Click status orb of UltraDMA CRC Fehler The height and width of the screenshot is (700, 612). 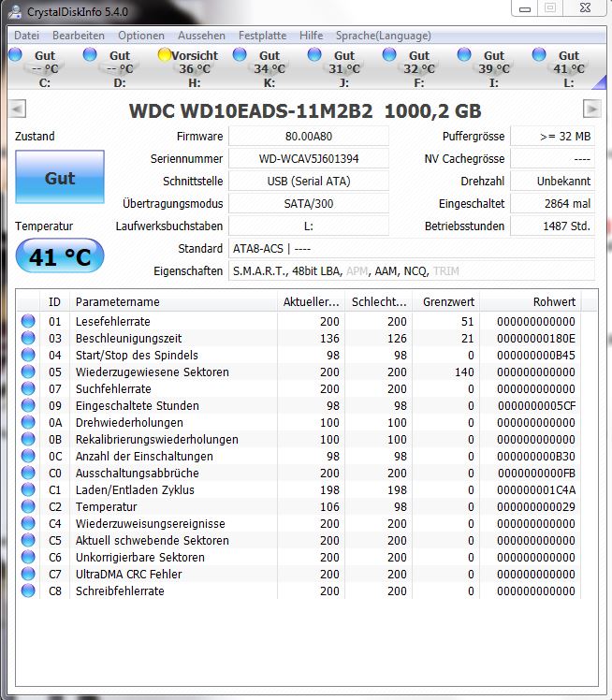pyautogui.click(x=28, y=574)
